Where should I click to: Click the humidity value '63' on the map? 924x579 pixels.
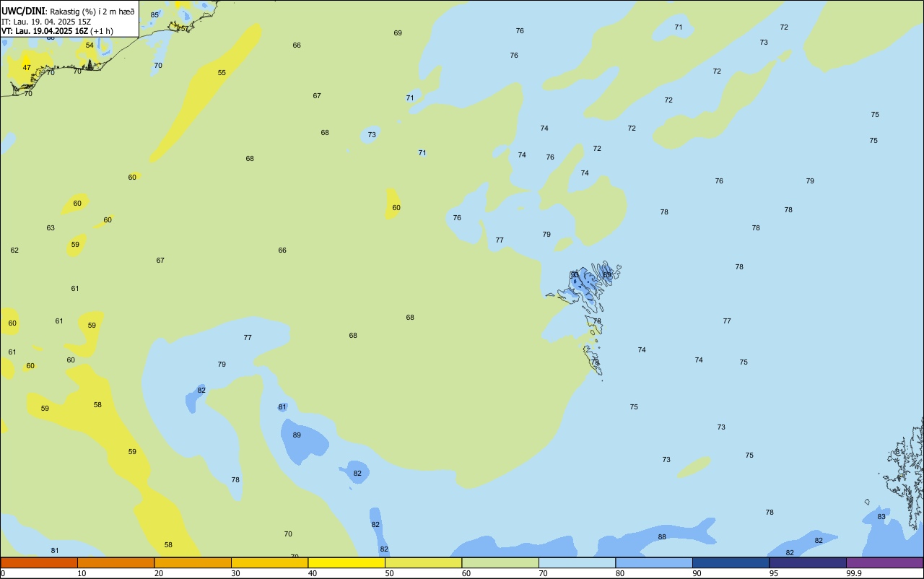click(x=51, y=227)
